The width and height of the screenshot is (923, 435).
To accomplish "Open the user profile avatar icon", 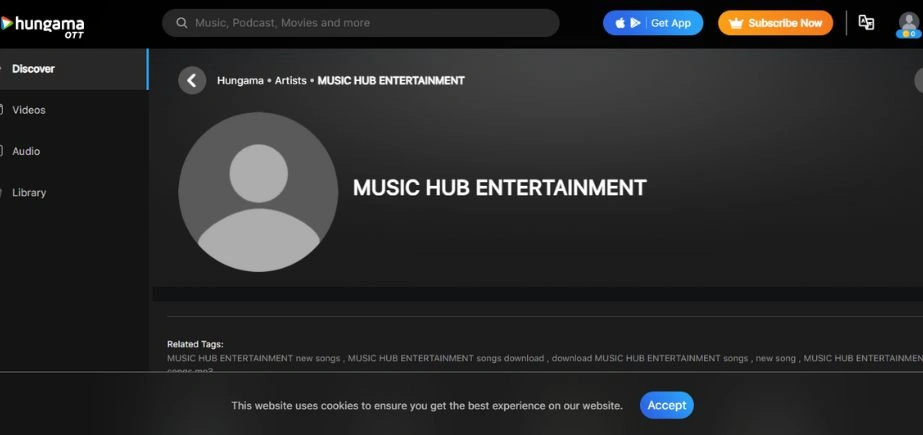I will (907, 24).
